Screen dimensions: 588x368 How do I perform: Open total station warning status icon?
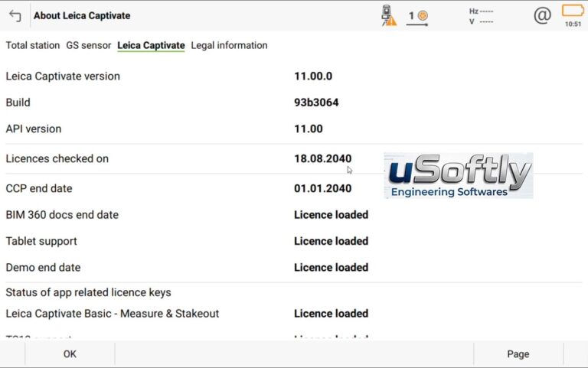[389, 16]
